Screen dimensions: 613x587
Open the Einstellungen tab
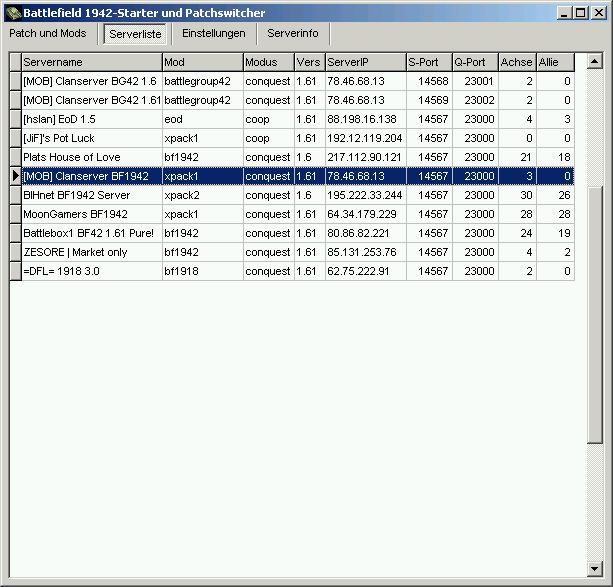(x=214, y=33)
